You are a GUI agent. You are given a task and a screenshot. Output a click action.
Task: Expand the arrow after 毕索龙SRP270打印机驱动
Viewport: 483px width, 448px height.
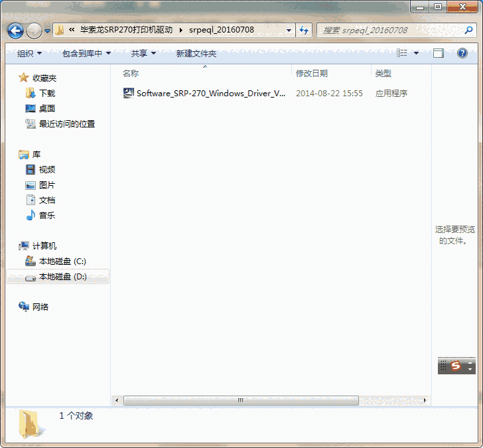(x=181, y=30)
